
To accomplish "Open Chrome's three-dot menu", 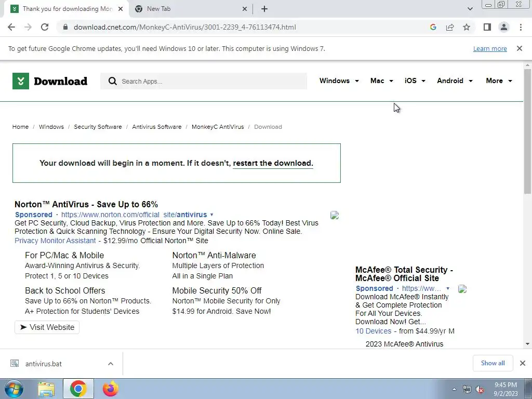I will 521,27.
